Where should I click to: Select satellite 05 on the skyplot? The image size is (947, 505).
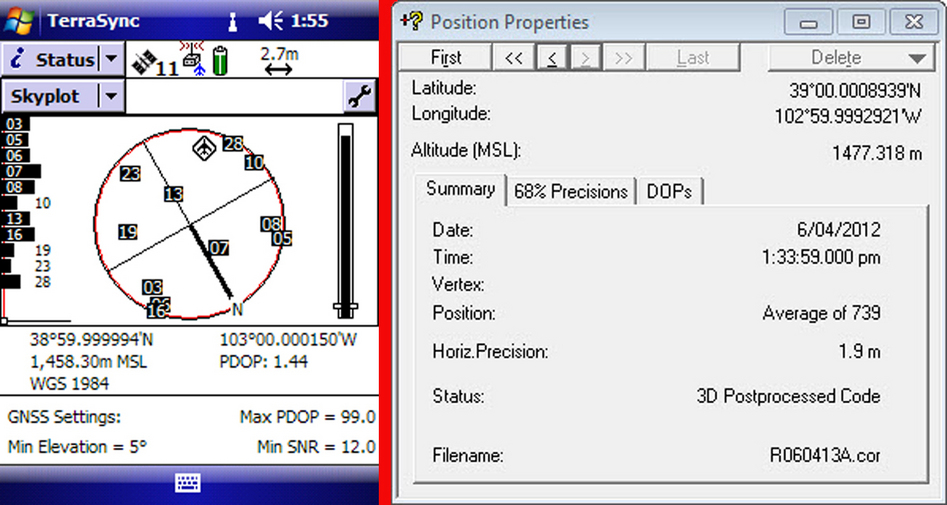(282, 239)
